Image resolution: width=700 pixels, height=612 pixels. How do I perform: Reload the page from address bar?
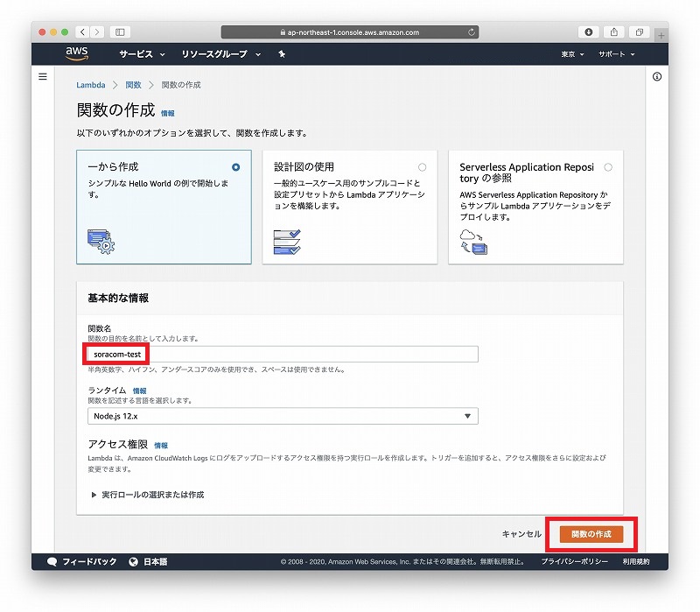[471, 32]
